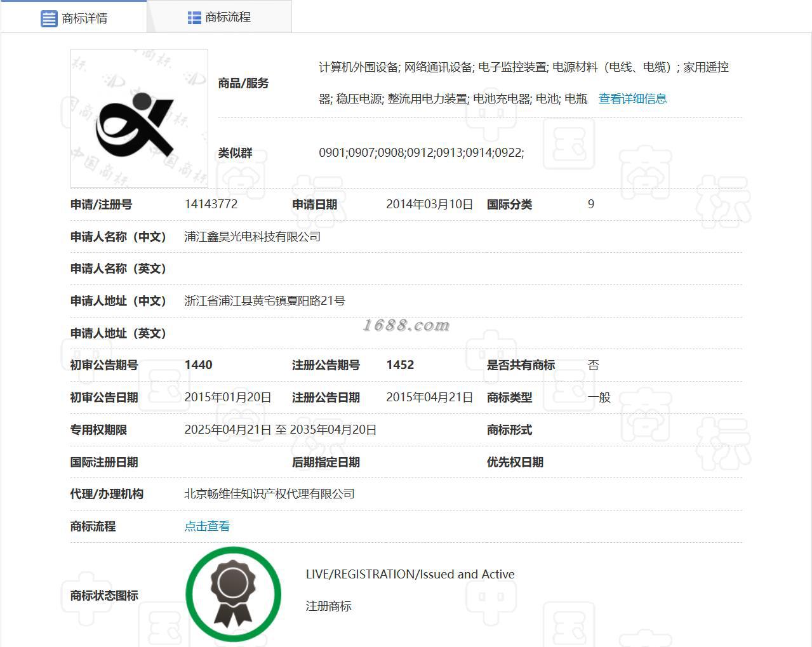The image size is (812, 647).
Task: Select the 申请/注册号 label
Action: [x=101, y=204]
